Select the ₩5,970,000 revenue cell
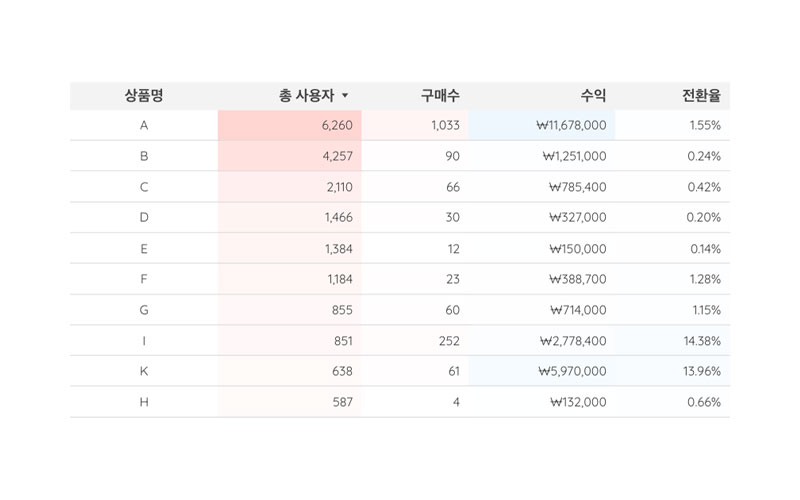 click(x=574, y=371)
